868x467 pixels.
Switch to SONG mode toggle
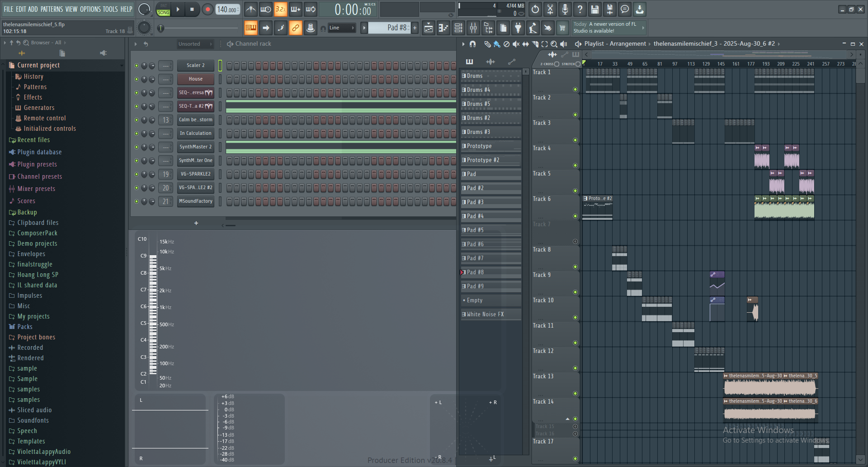point(163,13)
